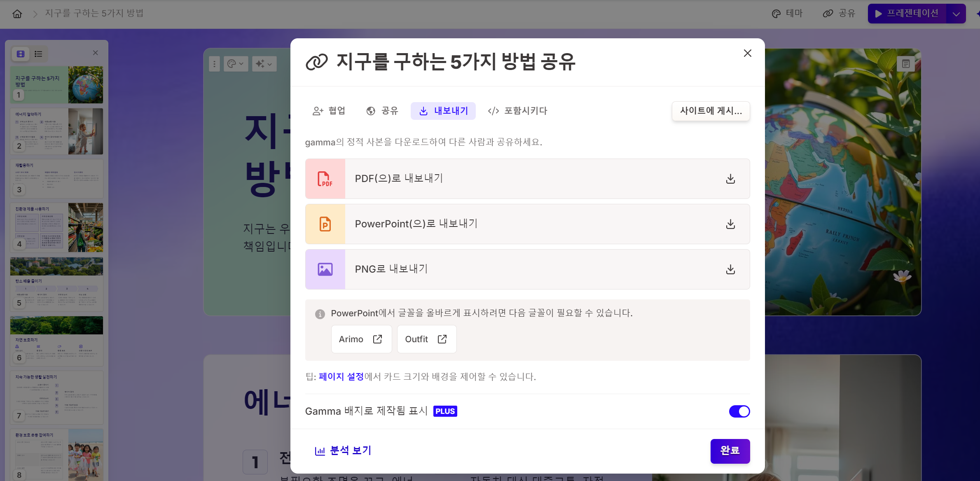Expand the presentation button dropdown arrow
Viewport: 980px width, 481px height.
(956, 14)
